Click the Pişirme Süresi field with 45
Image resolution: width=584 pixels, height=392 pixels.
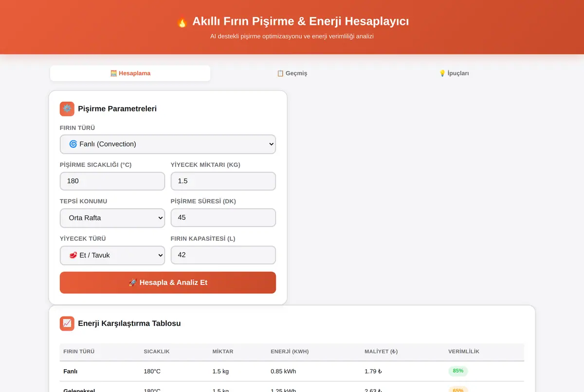(x=223, y=218)
